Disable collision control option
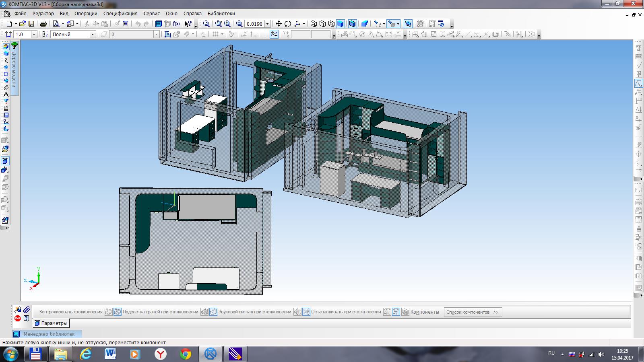The height and width of the screenshot is (362, 644). pos(118,312)
